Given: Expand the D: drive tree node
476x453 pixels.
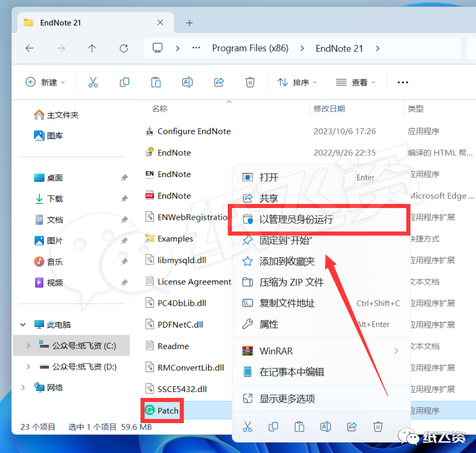Looking at the screenshot, I should 28,367.
